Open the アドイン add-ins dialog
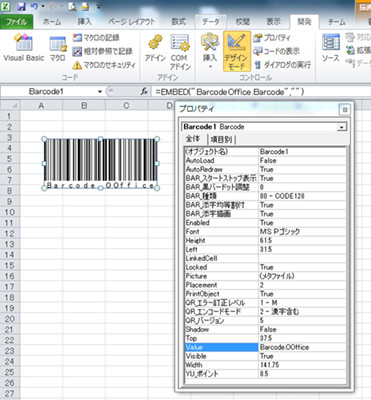371x400 pixels. pyautogui.click(x=155, y=49)
